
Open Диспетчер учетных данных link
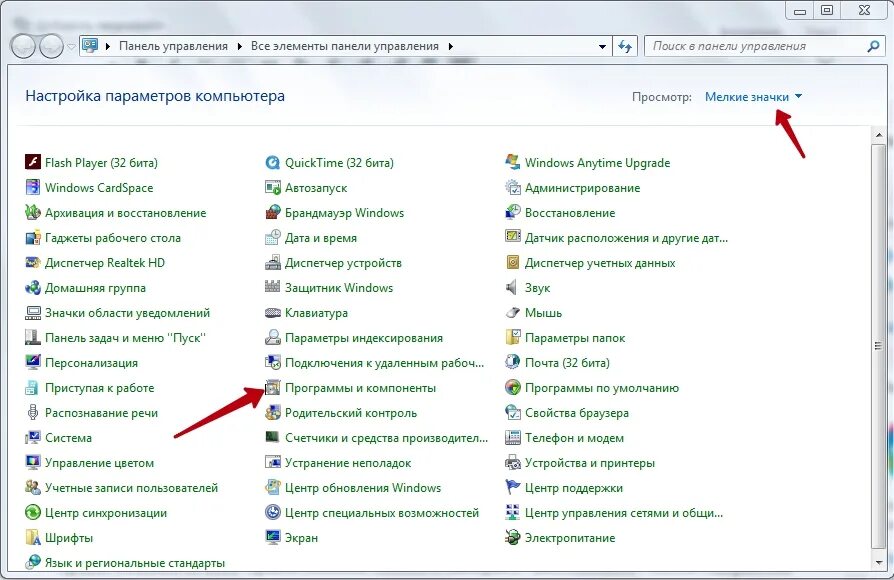600,263
